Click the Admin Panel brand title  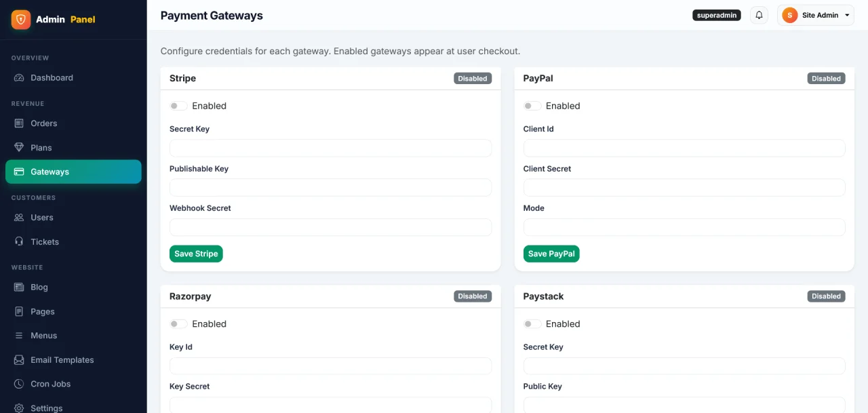pos(66,20)
